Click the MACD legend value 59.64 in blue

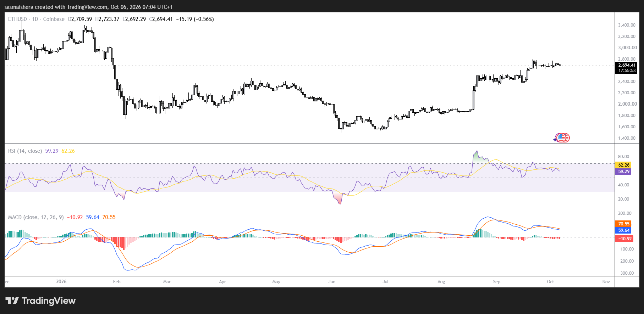pyautogui.click(x=93, y=217)
